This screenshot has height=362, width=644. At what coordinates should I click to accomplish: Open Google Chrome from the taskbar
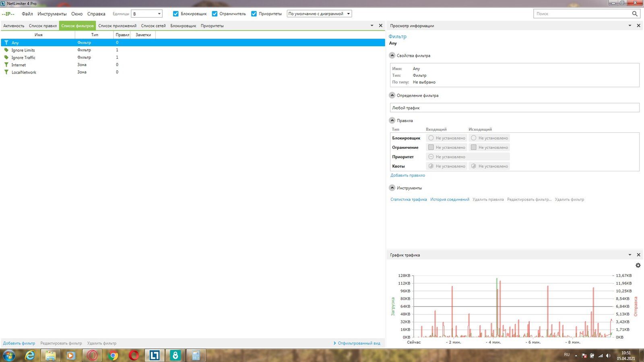113,356
